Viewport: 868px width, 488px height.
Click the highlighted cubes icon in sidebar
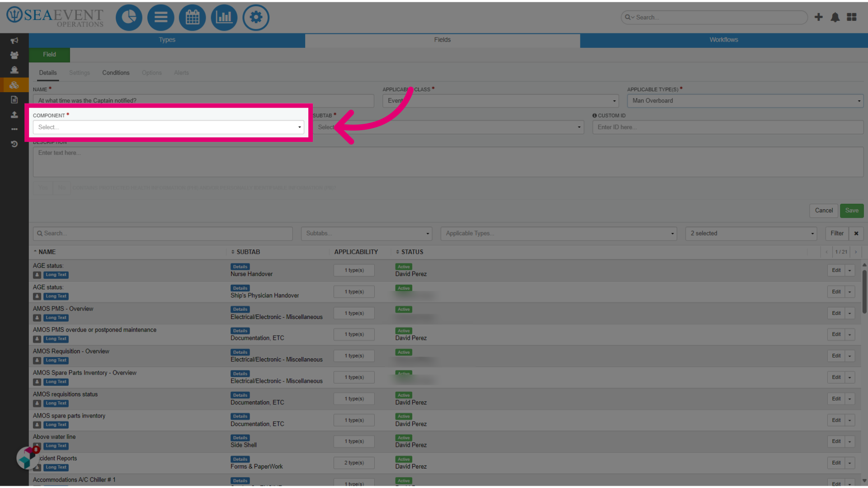[x=14, y=85]
